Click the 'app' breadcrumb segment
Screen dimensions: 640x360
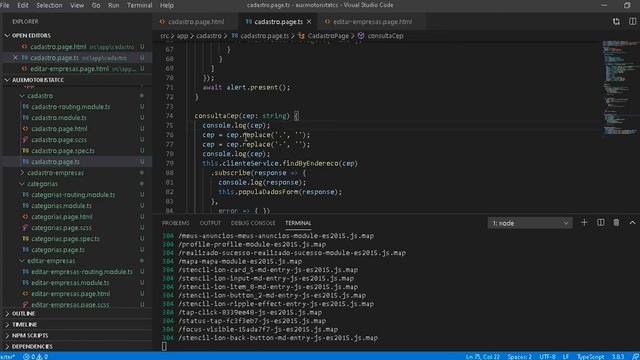(x=182, y=36)
